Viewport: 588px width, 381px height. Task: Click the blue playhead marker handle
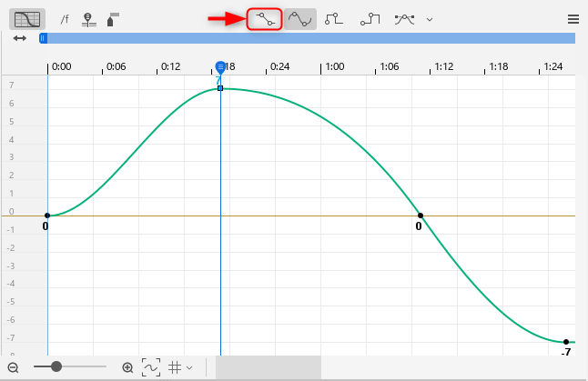220,69
